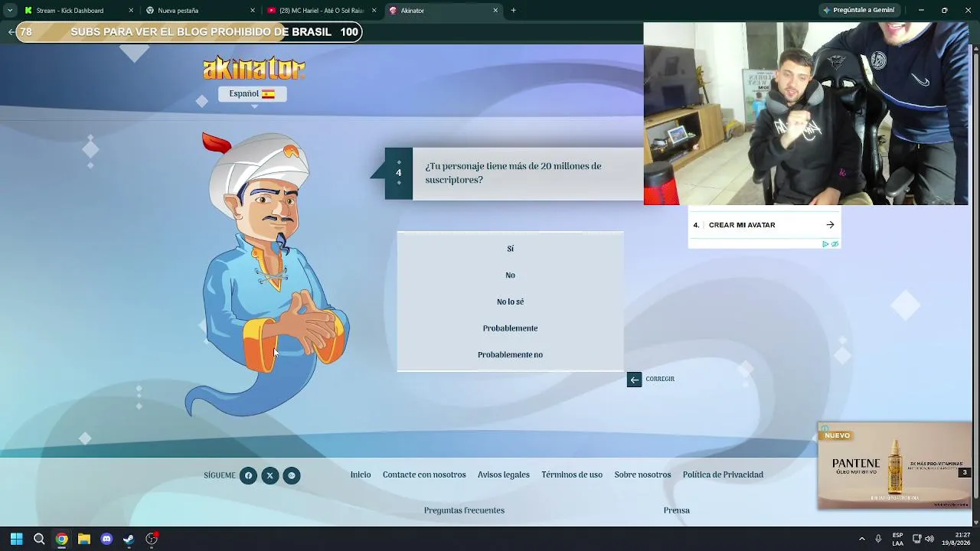Open File Explorer from the taskbar
This screenshot has height=551, width=980.
coord(84,539)
